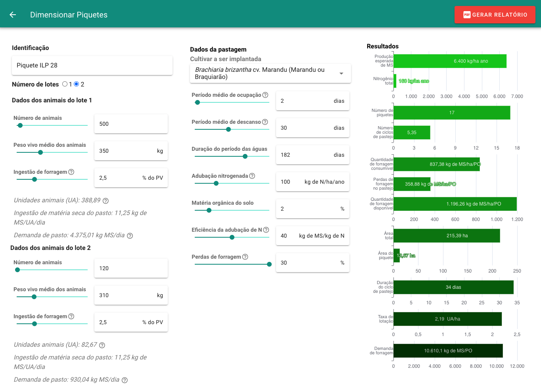Click the PDF icon in Gerar Relatório
Screen dimensions: 541x392
coord(467,15)
